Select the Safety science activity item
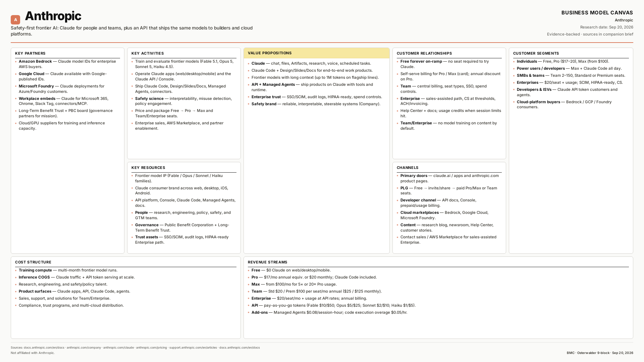The image size is (644, 362). click(184, 101)
